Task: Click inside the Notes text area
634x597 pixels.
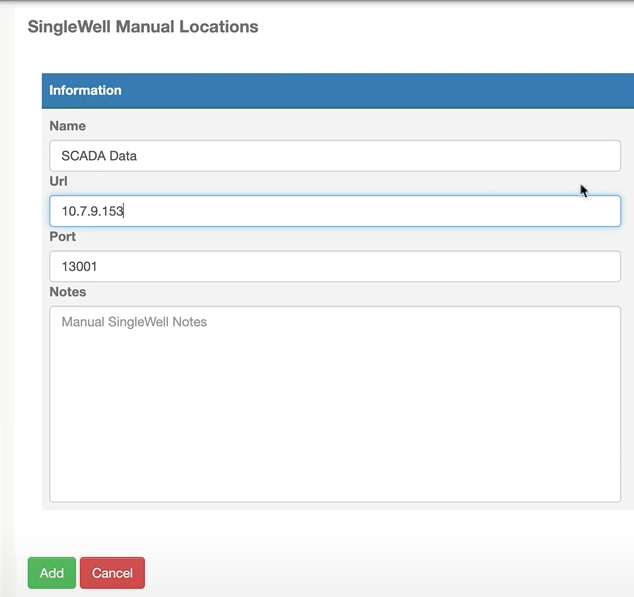Action: [x=335, y=404]
